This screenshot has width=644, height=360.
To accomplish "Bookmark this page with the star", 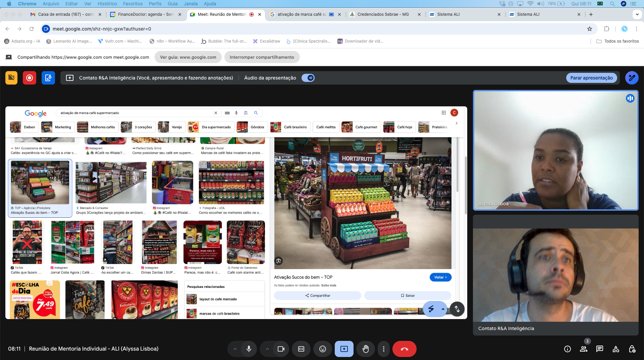I will (590, 29).
